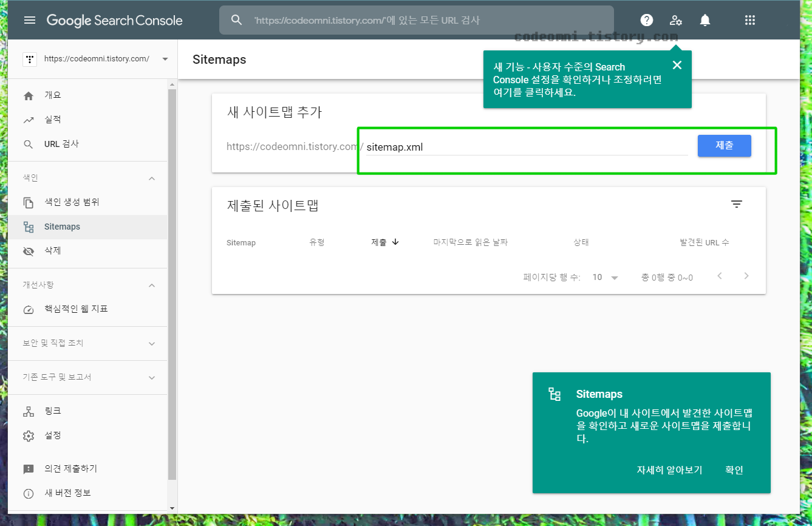The width and height of the screenshot is (812, 526).
Task: Select Sitemaps in the sidebar
Action: pos(88,227)
